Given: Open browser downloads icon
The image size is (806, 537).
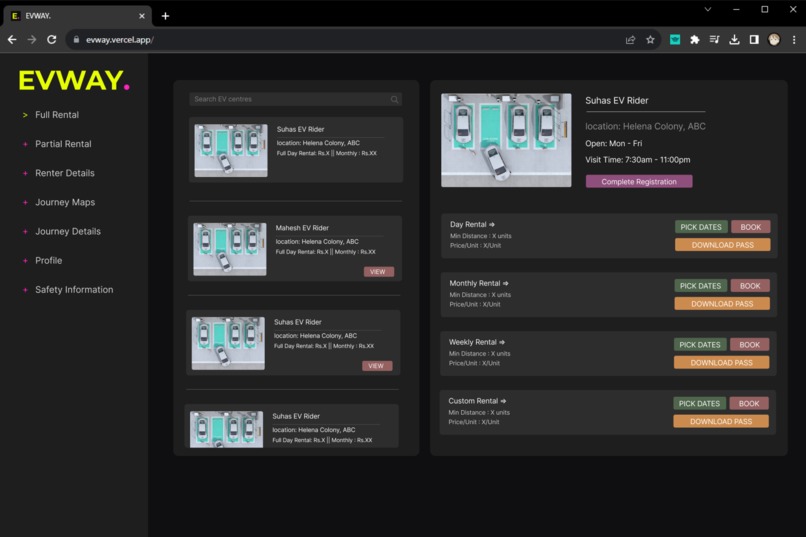Looking at the screenshot, I should pos(734,40).
